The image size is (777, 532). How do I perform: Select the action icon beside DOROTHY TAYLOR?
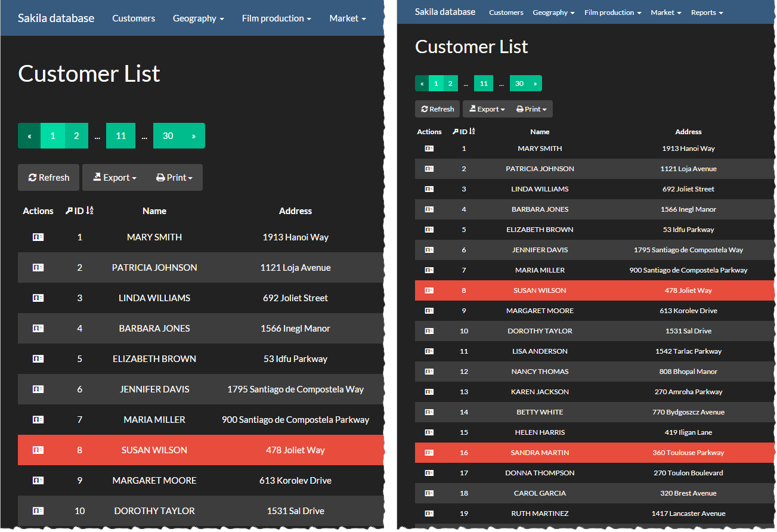click(38, 511)
